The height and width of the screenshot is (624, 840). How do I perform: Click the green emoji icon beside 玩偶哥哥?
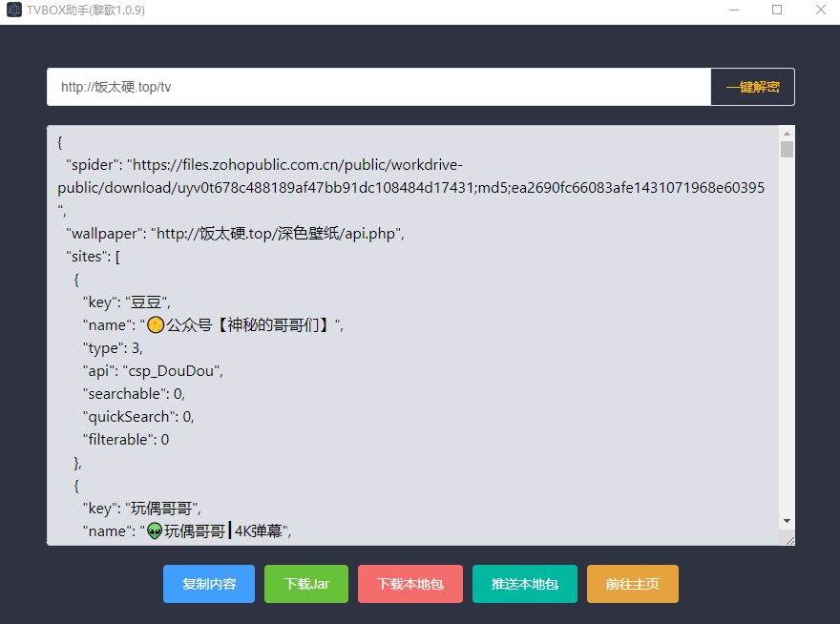click(153, 530)
